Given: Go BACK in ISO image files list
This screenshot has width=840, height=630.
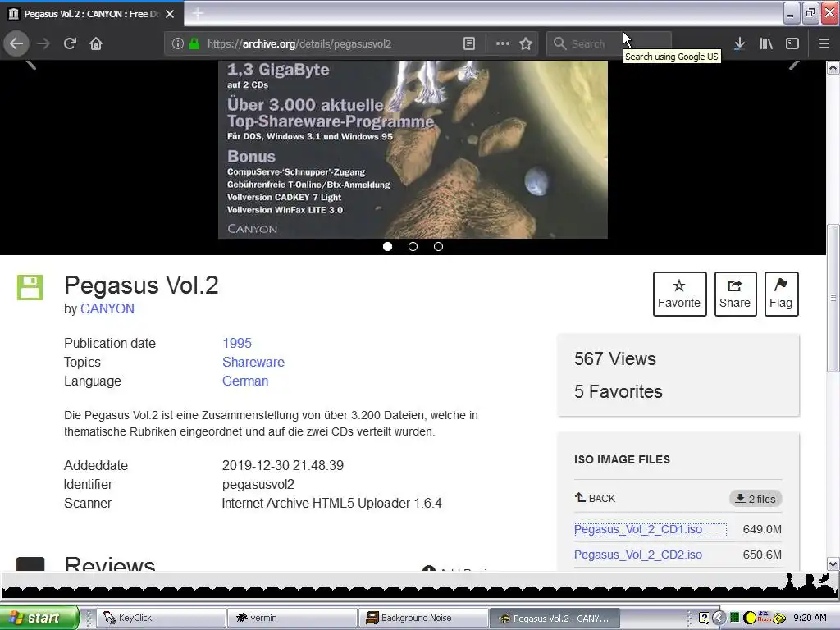Looking at the screenshot, I should (x=595, y=498).
